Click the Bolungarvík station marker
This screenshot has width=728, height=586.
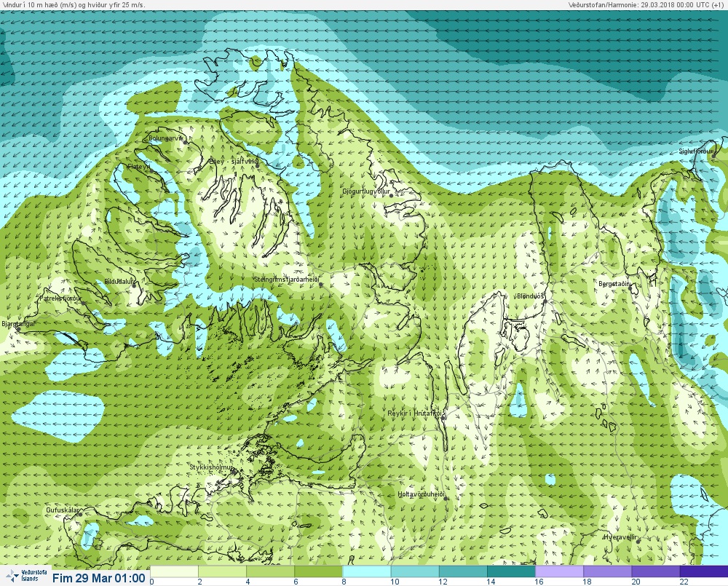coord(185,143)
